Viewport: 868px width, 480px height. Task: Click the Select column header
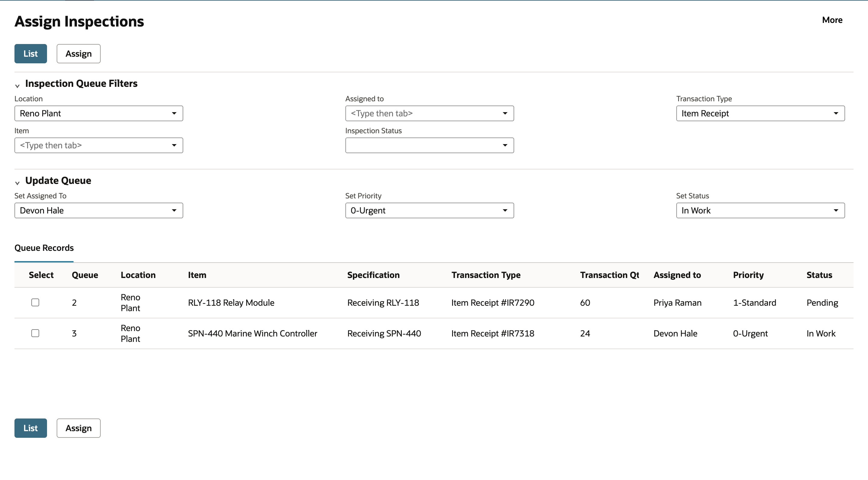click(x=41, y=275)
